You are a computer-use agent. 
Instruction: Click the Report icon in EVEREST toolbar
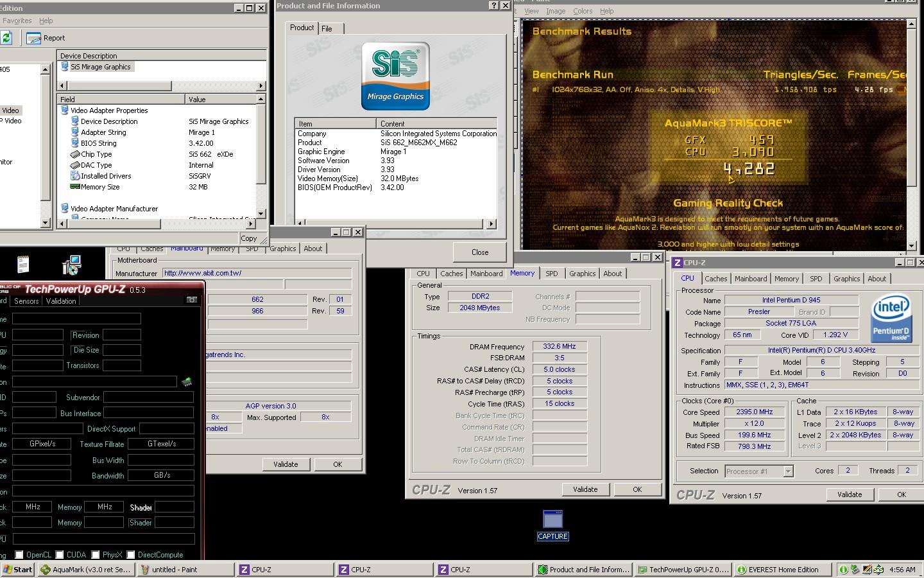click(x=34, y=38)
